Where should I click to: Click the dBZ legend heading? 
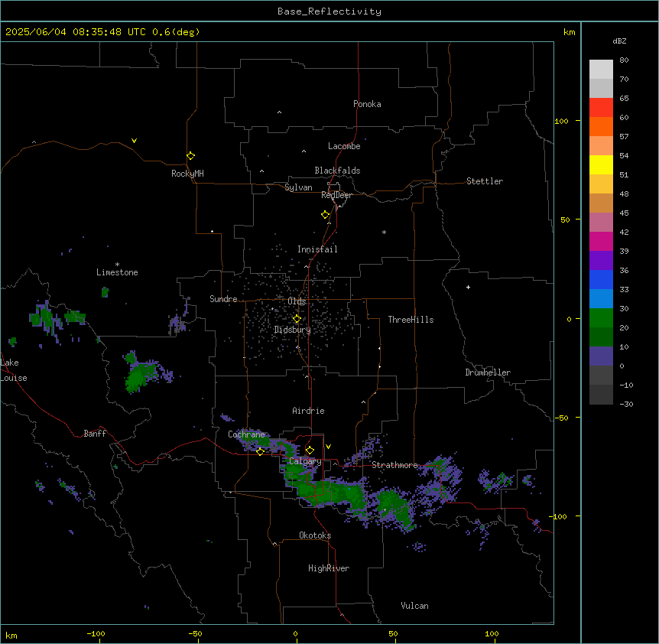[x=619, y=41]
